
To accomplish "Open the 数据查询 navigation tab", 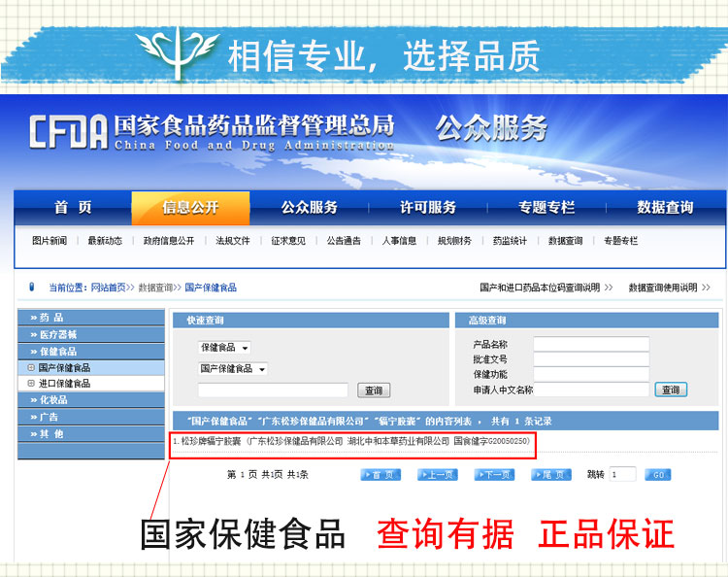I will point(665,208).
